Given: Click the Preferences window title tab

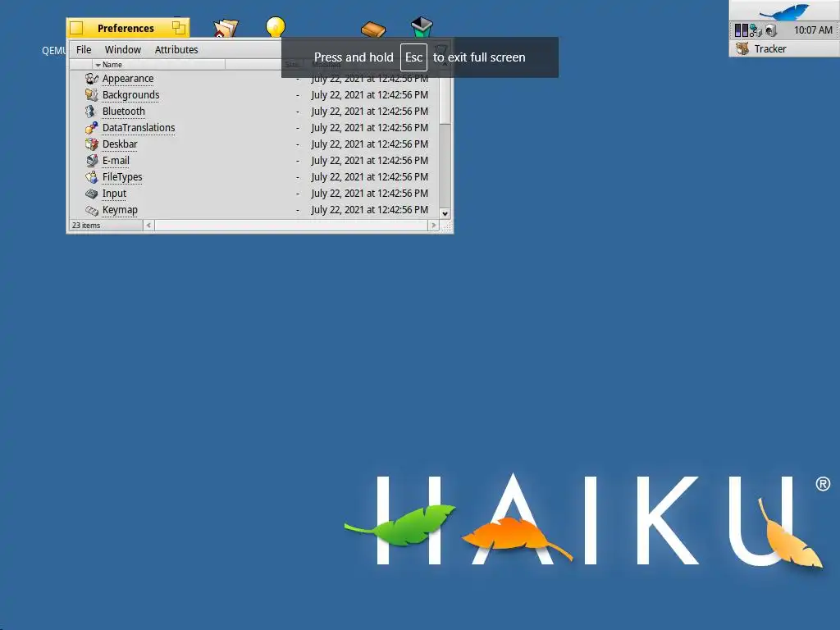Looking at the screenshot, I should coord(126,28).
